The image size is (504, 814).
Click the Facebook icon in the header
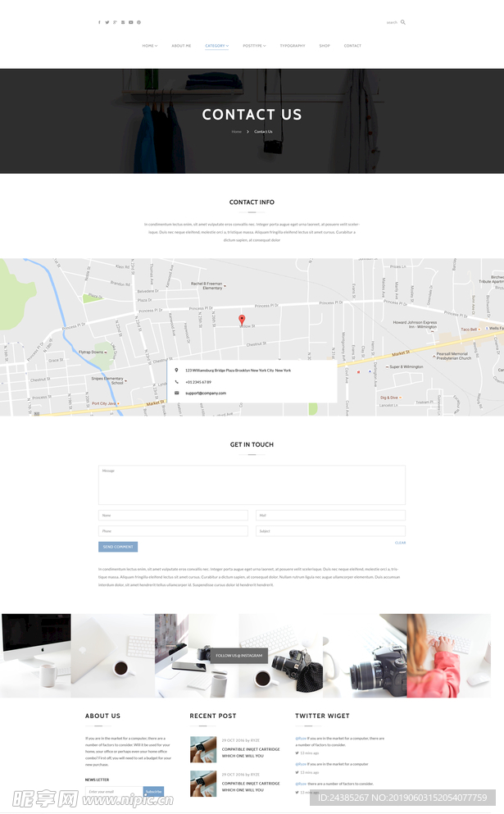coord(99,22)
